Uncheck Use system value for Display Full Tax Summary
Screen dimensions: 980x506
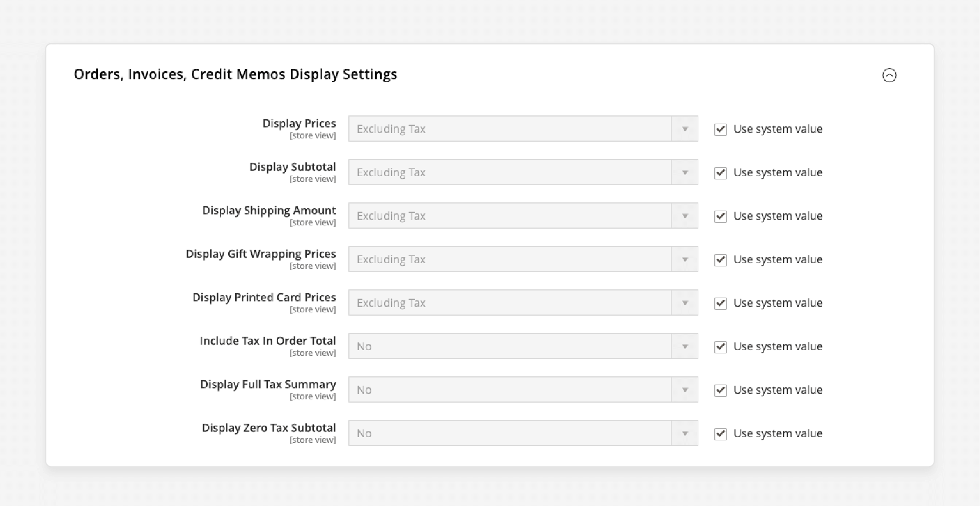point(720,390)
